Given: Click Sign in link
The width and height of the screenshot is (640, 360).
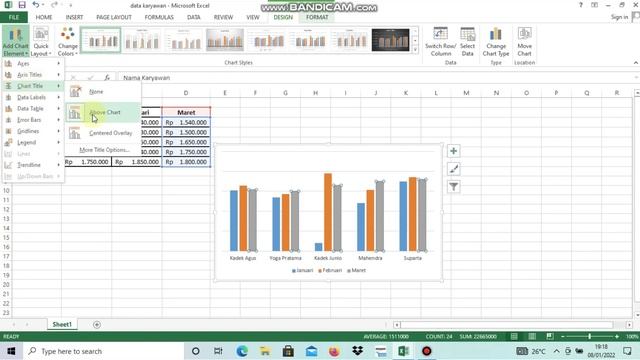Looking at the screenshot, I should (x=619, y=17).
